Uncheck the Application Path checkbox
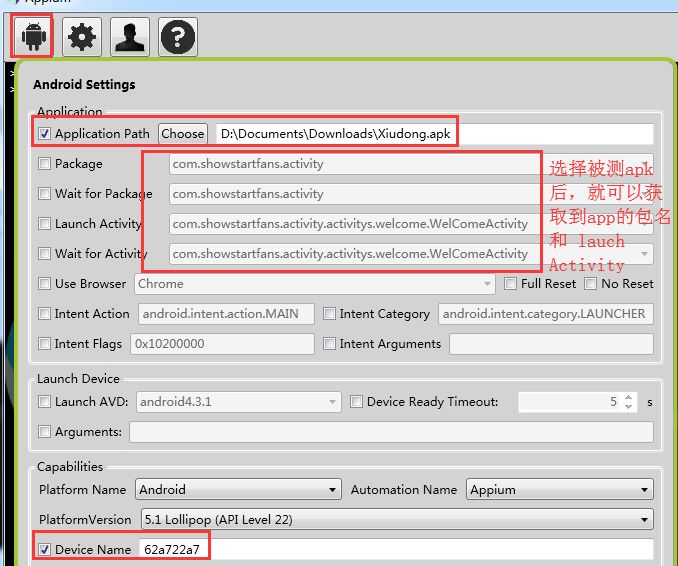The height and width of the screenshot is (566, 678). 45,134
